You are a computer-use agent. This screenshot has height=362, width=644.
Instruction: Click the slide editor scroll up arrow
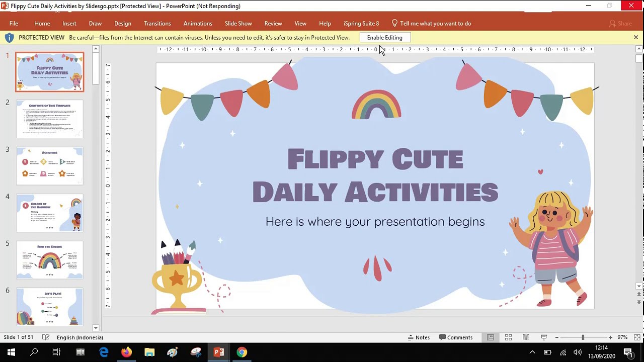coord(639,49)
